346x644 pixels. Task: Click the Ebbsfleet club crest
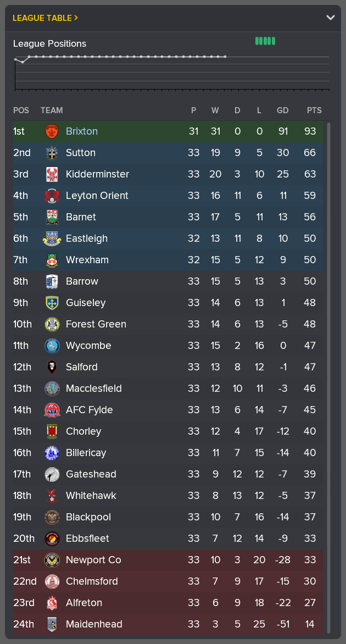[52, 538]
